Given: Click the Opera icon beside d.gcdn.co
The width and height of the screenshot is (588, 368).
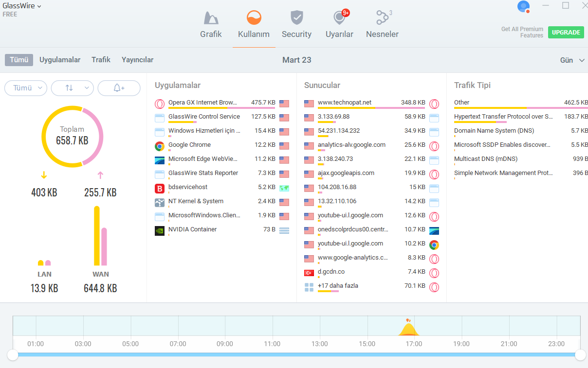Looking at the screenshot, I should (434, 273).
